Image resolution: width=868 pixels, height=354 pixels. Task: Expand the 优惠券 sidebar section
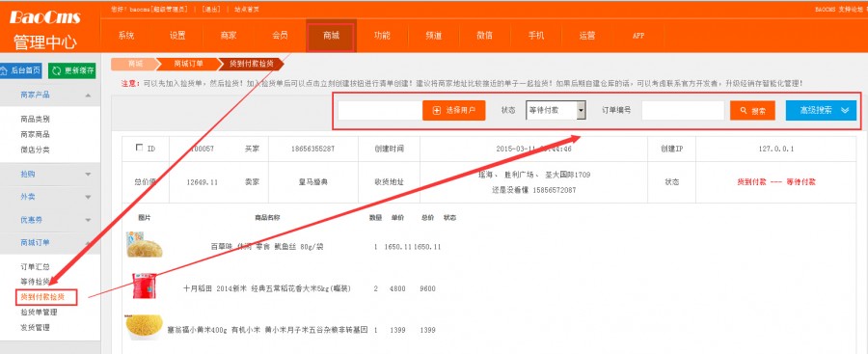(50, 219)
